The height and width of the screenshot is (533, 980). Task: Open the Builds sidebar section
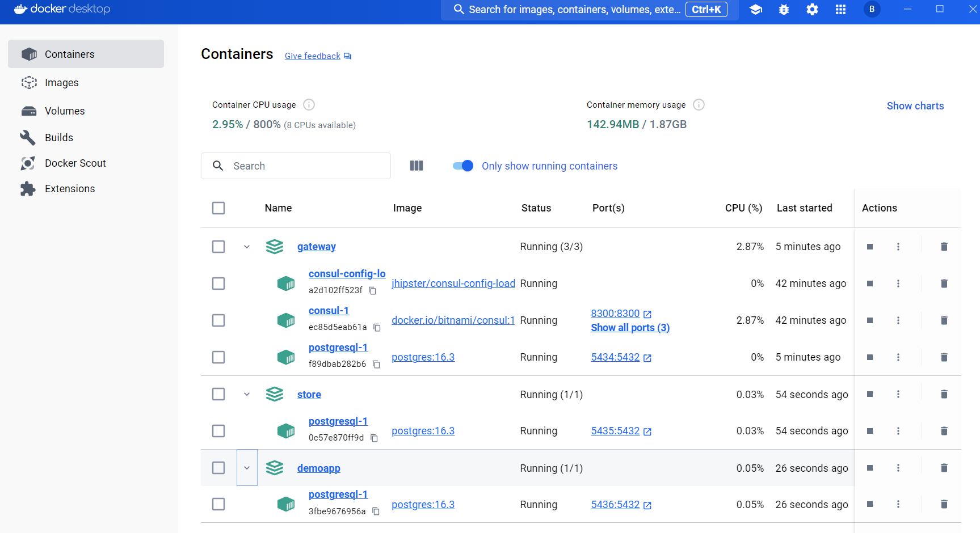click(86, 138)
